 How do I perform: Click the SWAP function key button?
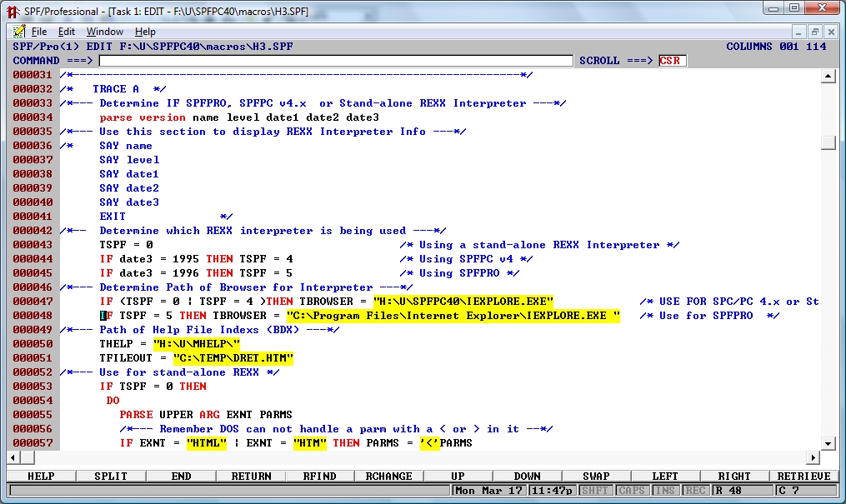pyautogui.click(x=596, y=476)
